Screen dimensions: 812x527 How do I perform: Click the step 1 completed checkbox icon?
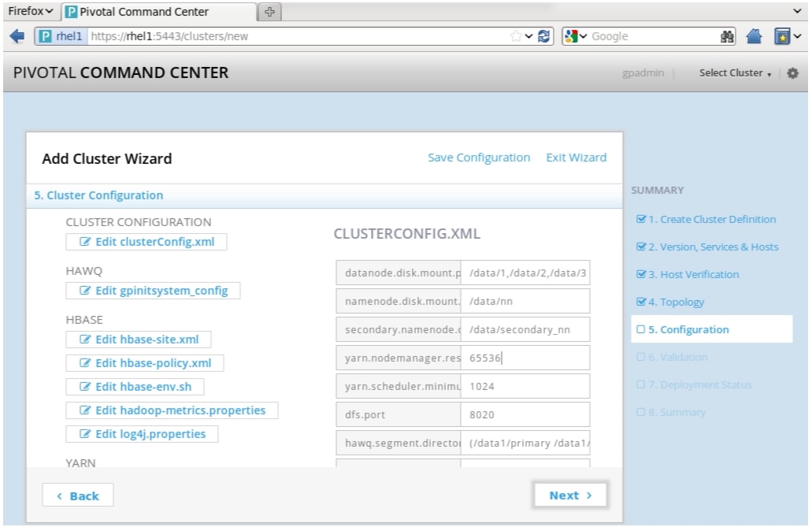tap(641, 219)
